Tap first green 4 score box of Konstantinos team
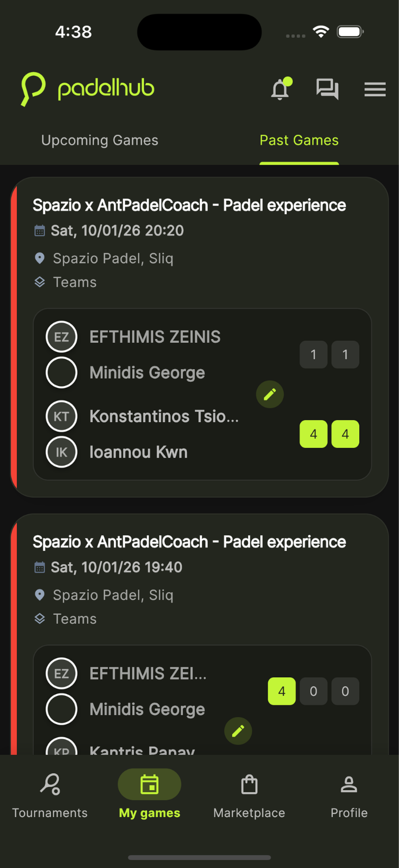Screen dimensions: 399x868 (313, 434)
